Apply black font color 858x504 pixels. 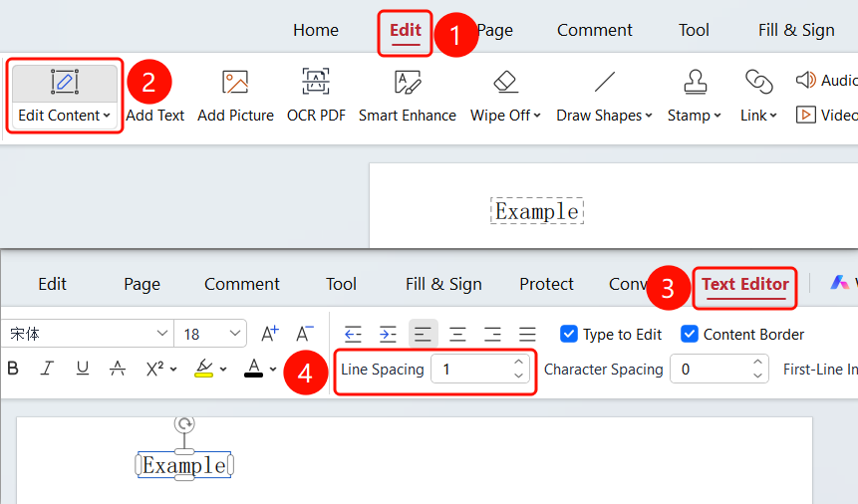click(x=253, y=369)
